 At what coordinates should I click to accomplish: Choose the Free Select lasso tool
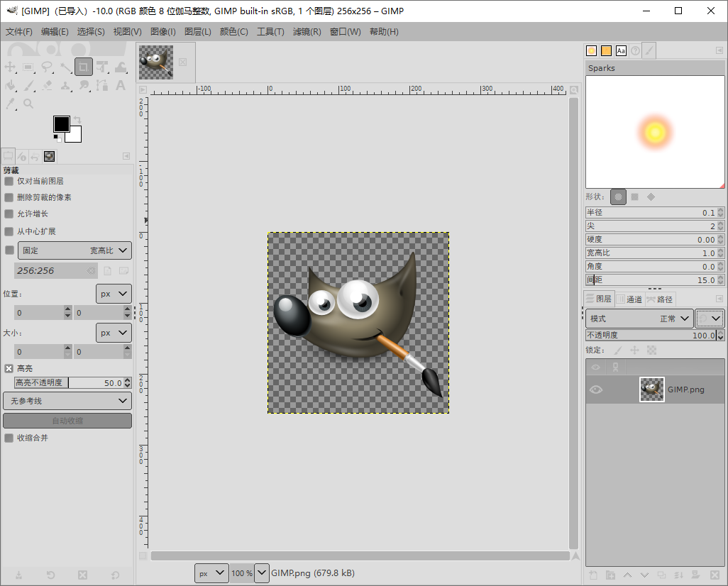click(x=48, y=67)
